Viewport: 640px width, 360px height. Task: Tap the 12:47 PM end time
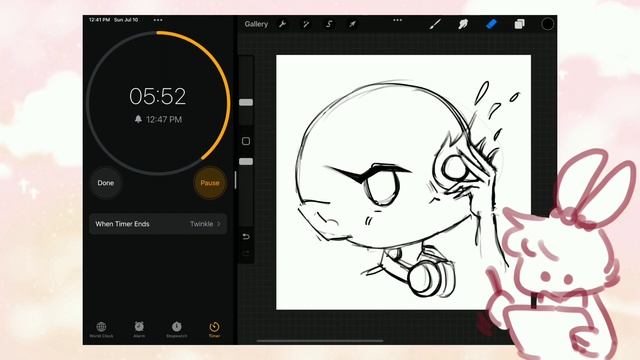pos(158,120)
